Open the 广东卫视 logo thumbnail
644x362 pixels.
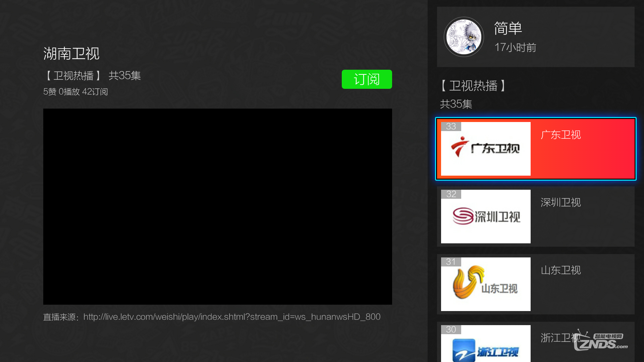tap(485, 149)
